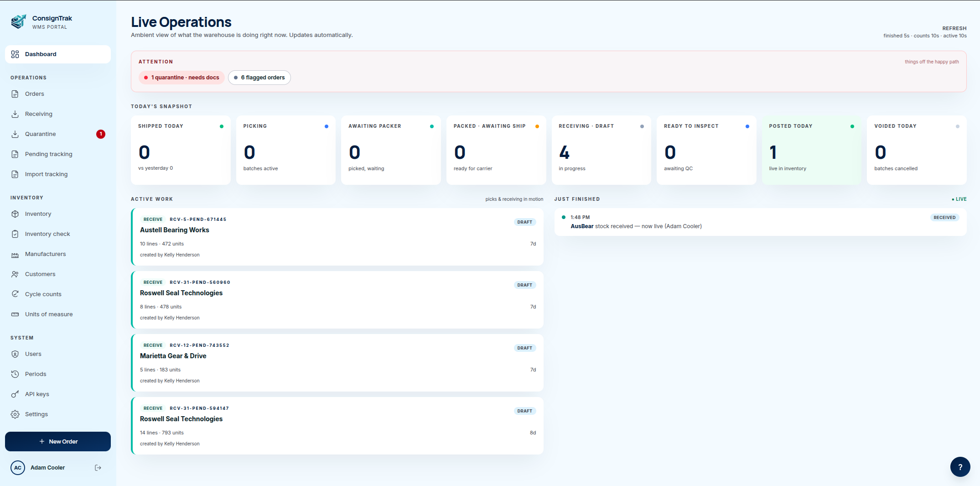Click the Import tracking icon
Viewport: 980px width, 486px height.
pos(15,174)
